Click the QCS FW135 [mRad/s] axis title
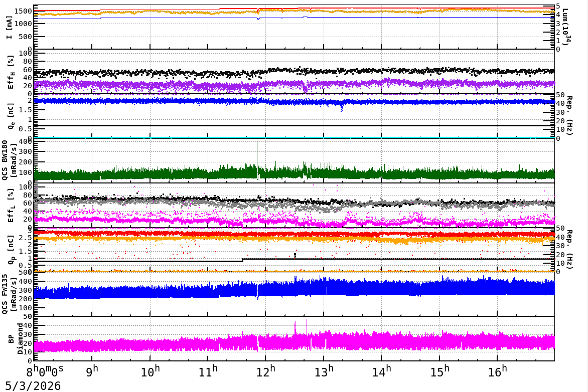Viewport: 588px width, 392px height. [9, 294]
